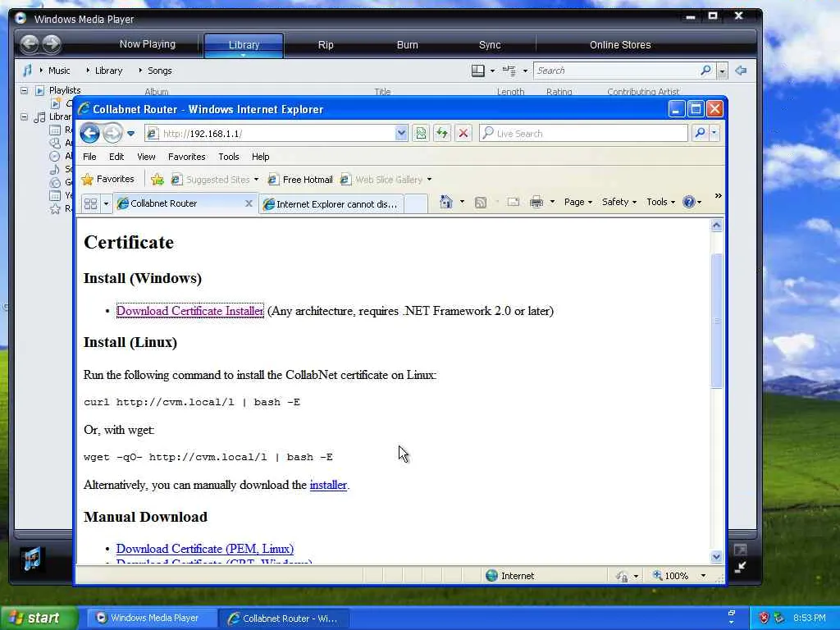840x630 pixels.
Task: Switch to the Internet Explorer cannot display tab
Action: tap(331, 204)
